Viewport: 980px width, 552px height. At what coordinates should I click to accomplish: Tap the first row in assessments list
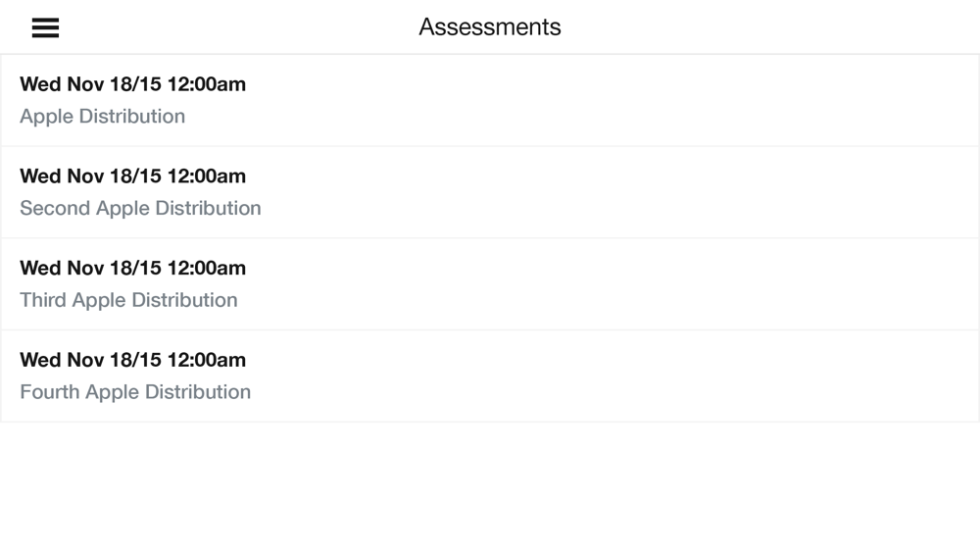(490, 100)
